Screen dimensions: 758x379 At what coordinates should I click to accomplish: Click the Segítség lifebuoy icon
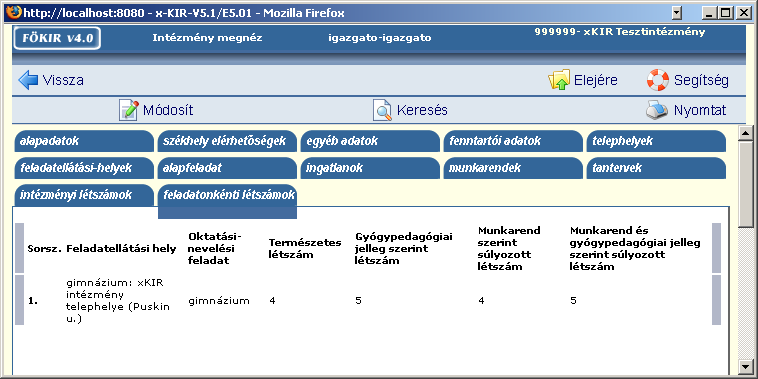(x=658, y=80)
